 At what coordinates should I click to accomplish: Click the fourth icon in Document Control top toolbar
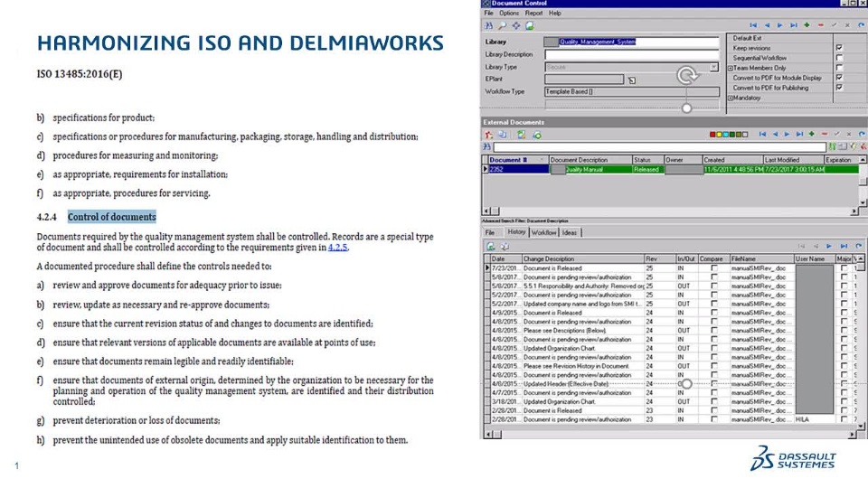530,25
